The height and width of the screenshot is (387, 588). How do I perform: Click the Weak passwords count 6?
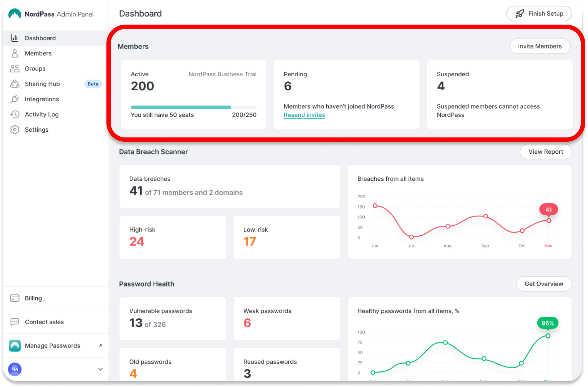(x=247, y=323)
